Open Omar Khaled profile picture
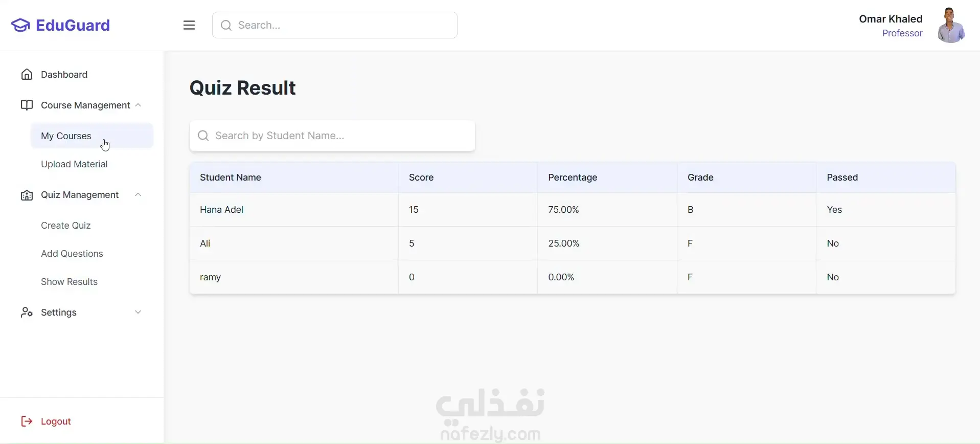 tap(951, 25)
